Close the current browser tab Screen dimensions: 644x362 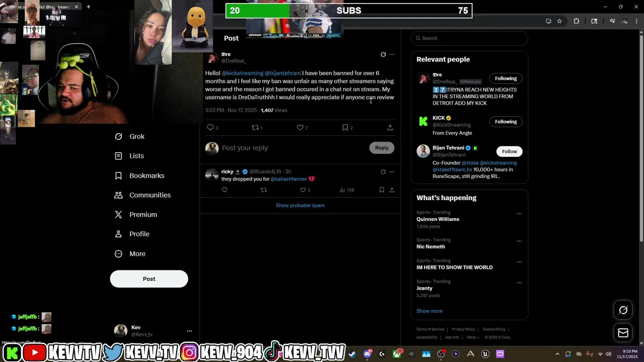[76, 7]
